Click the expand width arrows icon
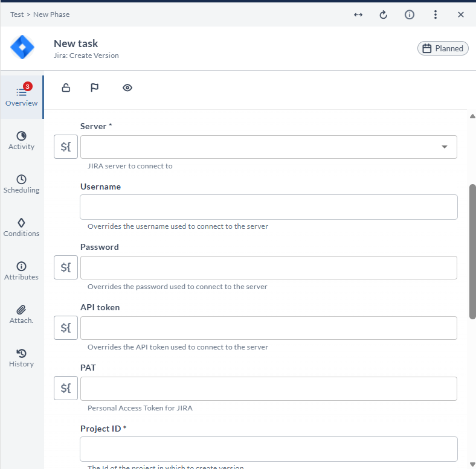 click(358, 14)
